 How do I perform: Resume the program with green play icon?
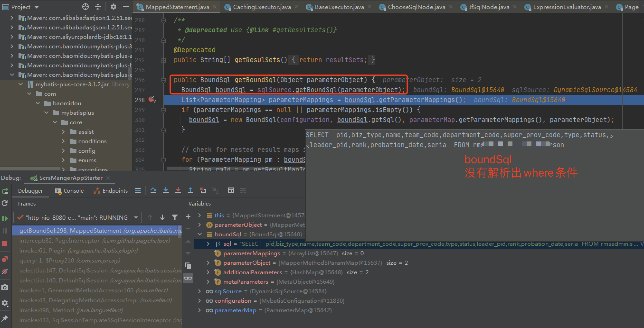pos(5,219)
